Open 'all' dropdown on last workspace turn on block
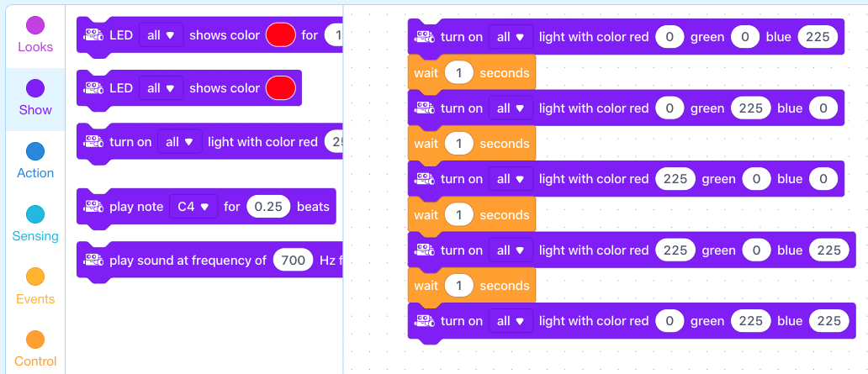 pos(511,321)
